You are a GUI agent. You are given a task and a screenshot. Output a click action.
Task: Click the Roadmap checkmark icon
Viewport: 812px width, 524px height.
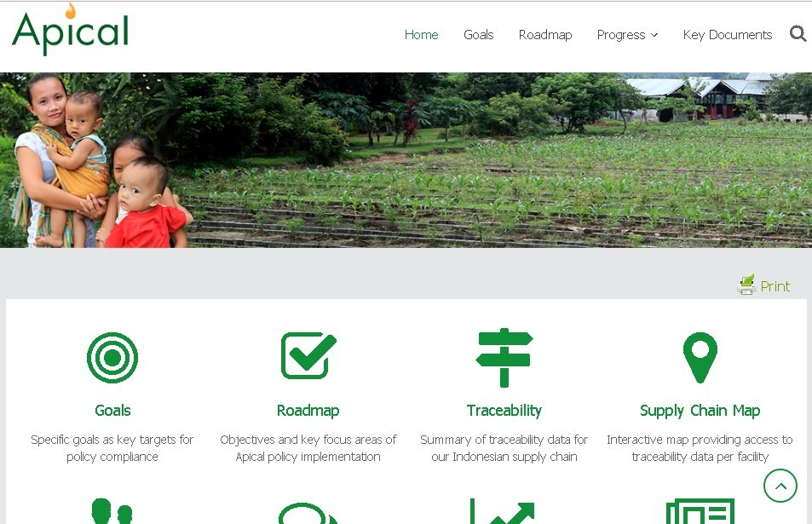[x=308, y=355]
